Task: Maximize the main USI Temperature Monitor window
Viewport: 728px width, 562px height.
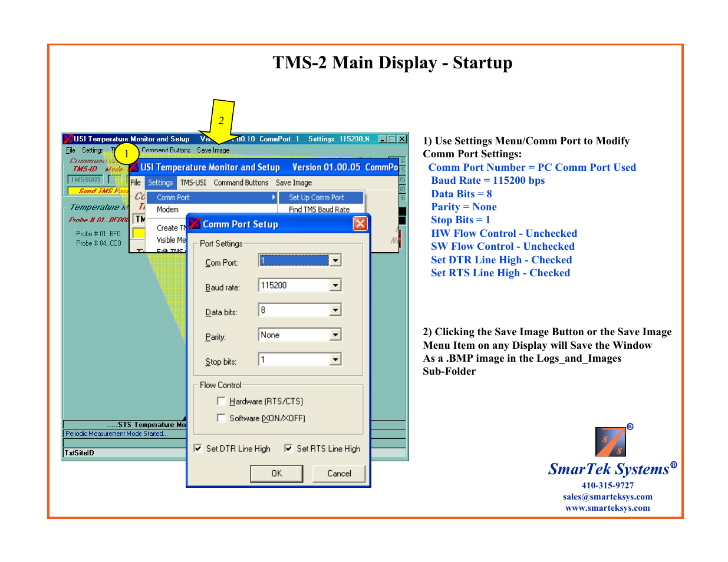Action: [x=391, y=139]
